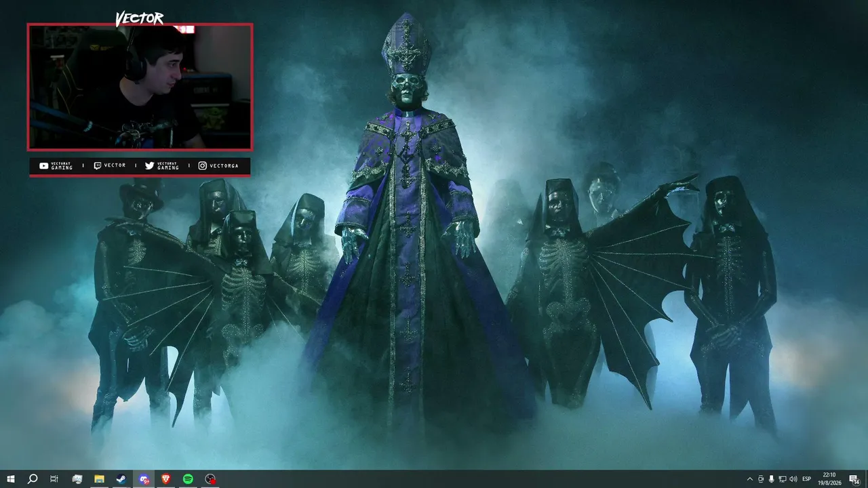This screenshot has height=488, width=868.
Task: Open the recording app icon with red dot
Action: pyautogui.click(x=211, y=479)
